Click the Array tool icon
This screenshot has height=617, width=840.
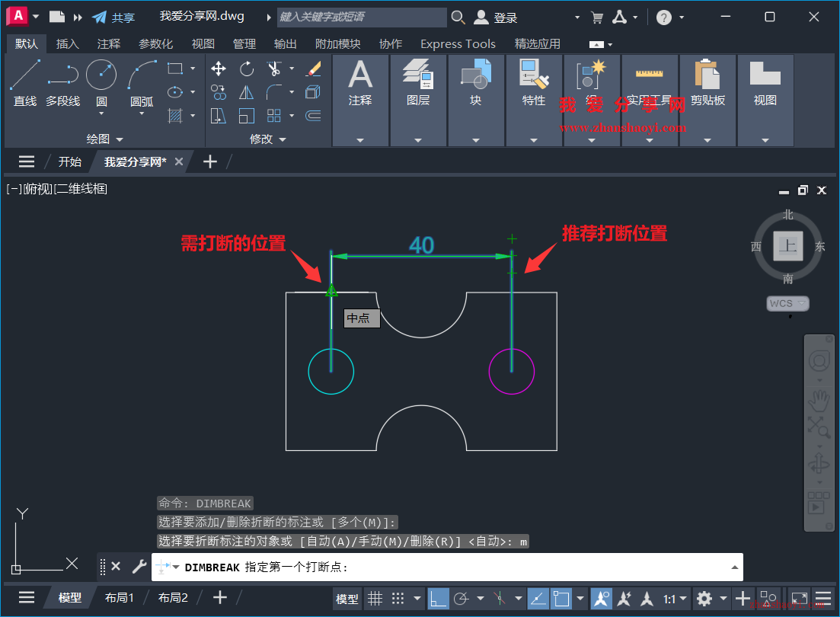[x=273, y=116]
